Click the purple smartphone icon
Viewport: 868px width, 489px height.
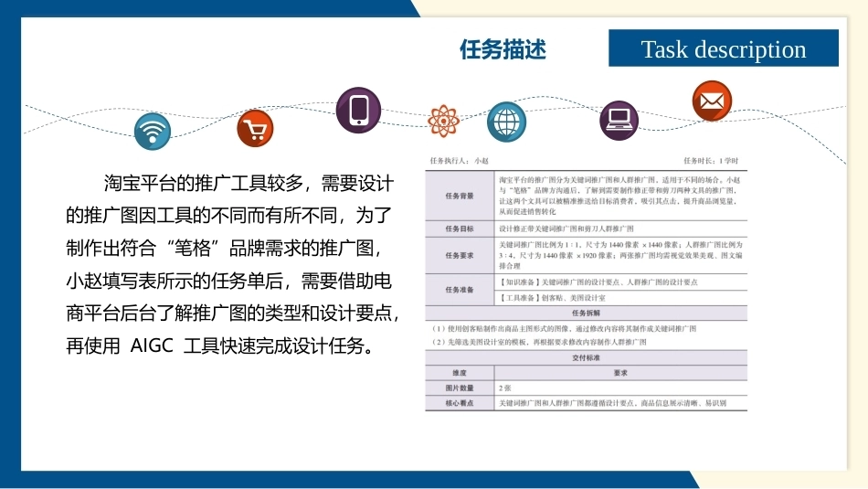click(x=358, y=110)
